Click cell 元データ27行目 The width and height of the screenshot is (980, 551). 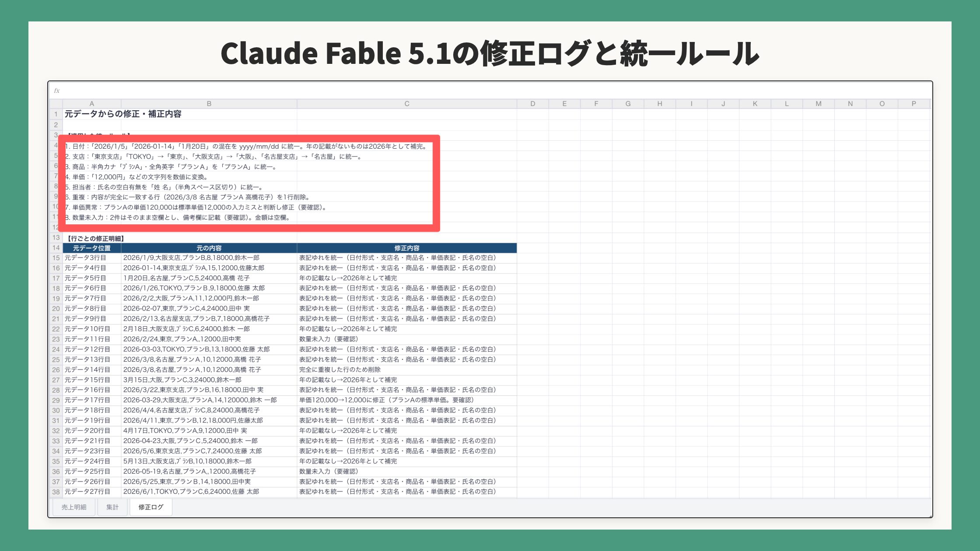click(x=92, y=492)
